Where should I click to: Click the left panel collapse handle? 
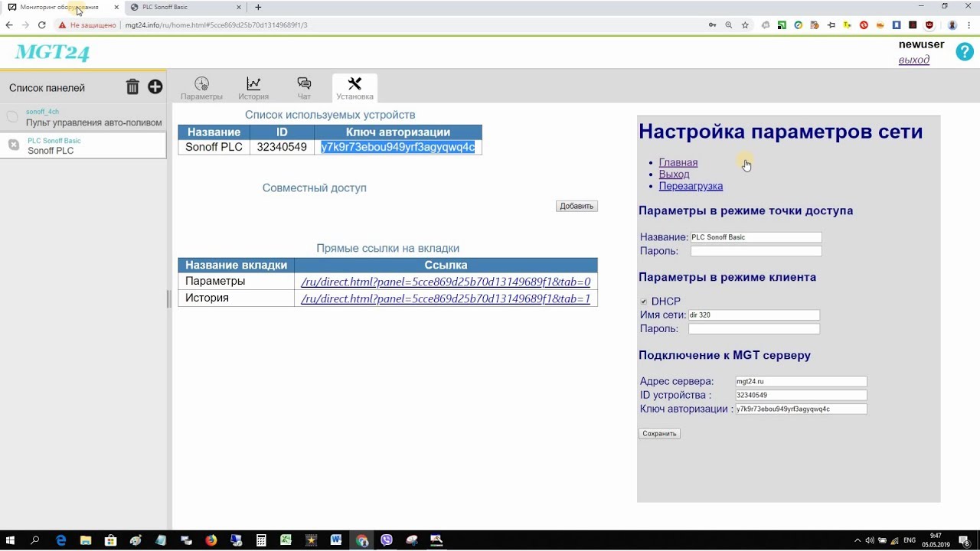(x=169, y=299)
